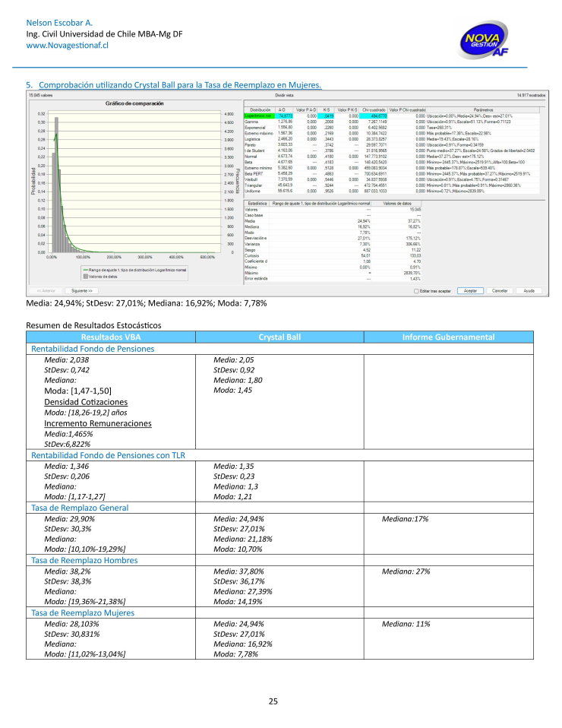562x728 pixels.
Task: Open the 'Dividir vista' menu
Action: click(284, 96)
